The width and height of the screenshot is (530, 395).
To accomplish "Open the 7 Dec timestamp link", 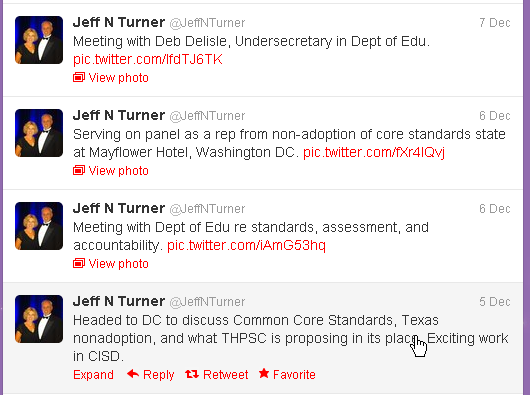I will point(495,23).
